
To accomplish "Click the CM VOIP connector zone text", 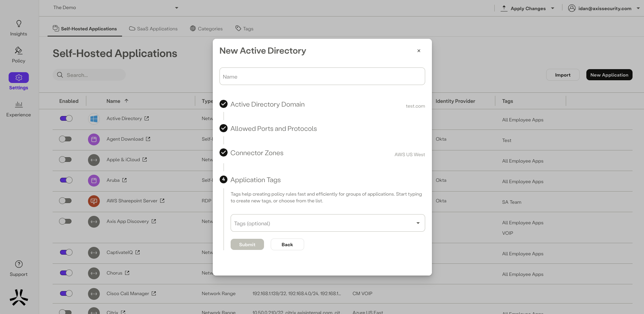I will 362,293.
